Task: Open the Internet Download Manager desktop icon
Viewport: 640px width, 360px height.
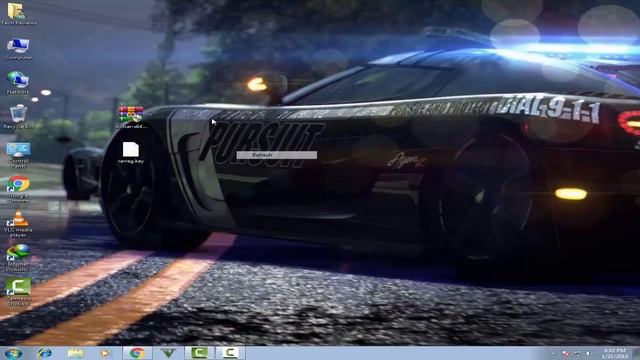Action: point(18,258)
